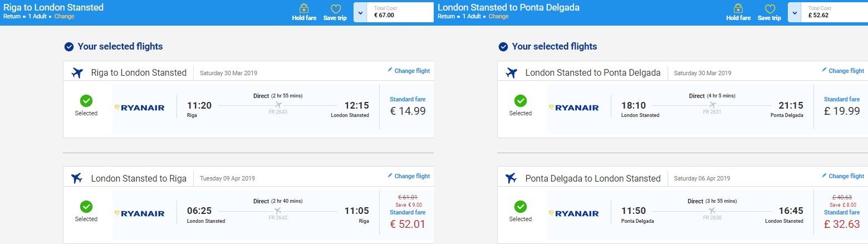Screen dimensions: 868x244
Task: Expand the £ 52.62 total cost dropdown
Action: [x=795, y=12]
